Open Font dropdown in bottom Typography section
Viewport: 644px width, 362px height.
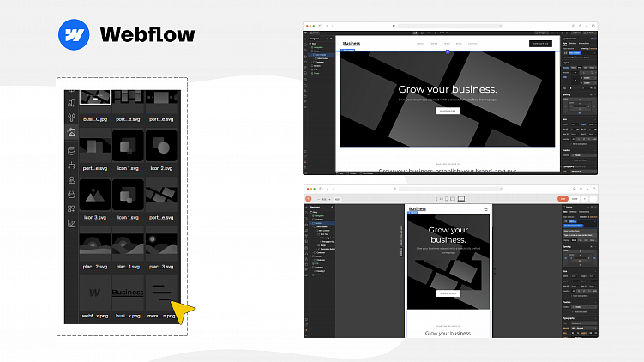click(584, 323)
